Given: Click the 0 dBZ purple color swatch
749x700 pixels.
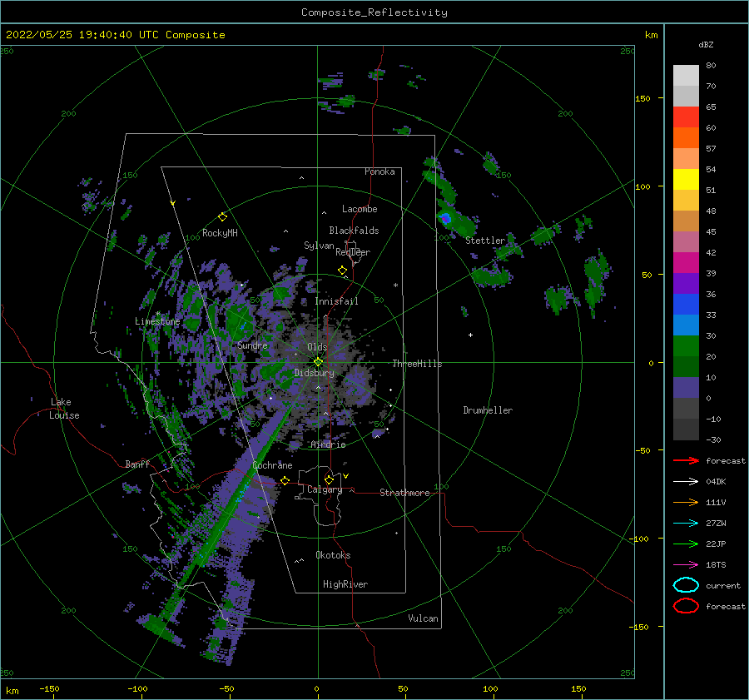Looking at the screenshot, I should [686, 388].
